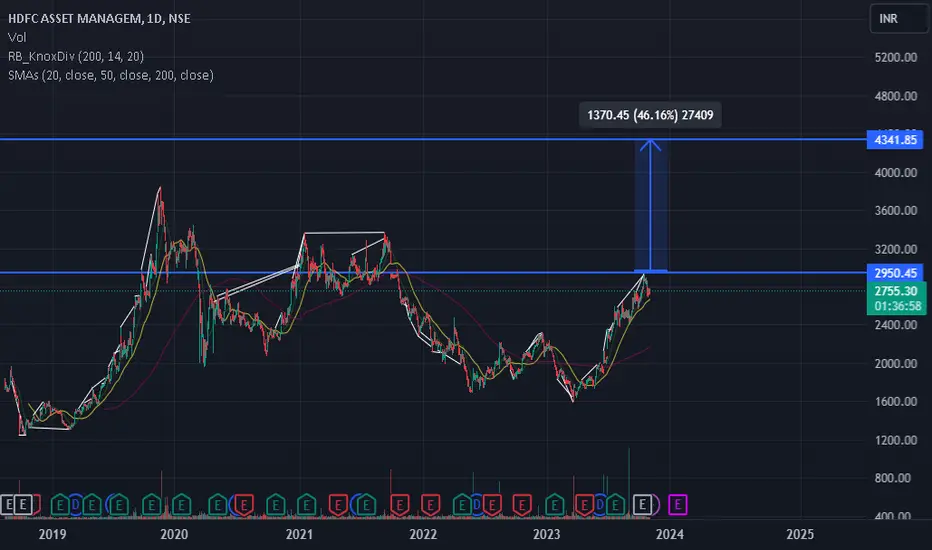Viewport: 932px width, 550px height.
Task: Click the 2019 label on the time axis
Action: click(52, 535)
